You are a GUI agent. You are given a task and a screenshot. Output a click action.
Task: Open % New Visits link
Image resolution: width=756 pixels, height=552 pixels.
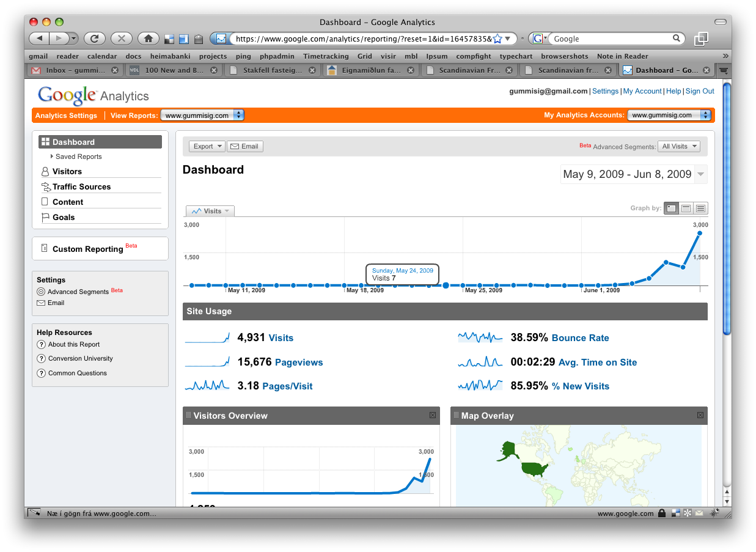580,386
